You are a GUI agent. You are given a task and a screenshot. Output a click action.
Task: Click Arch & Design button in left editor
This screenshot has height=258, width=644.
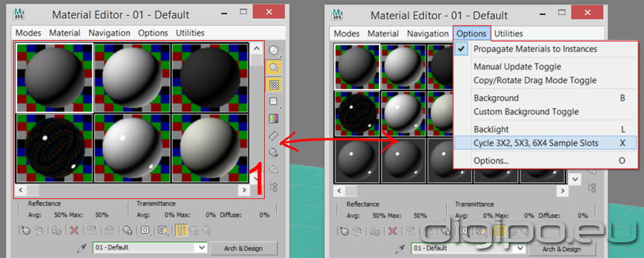click(x=243, y=248)
